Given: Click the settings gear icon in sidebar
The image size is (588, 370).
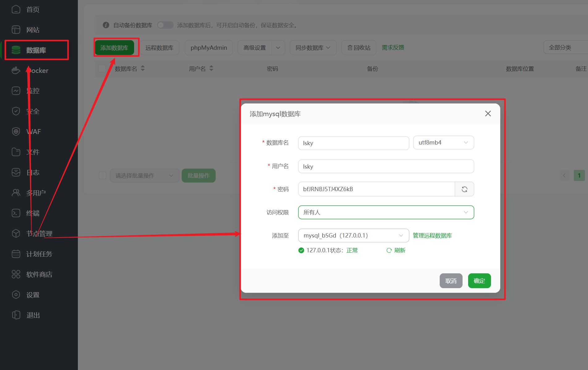Looking at the screenshot, I should click(16, 295).
